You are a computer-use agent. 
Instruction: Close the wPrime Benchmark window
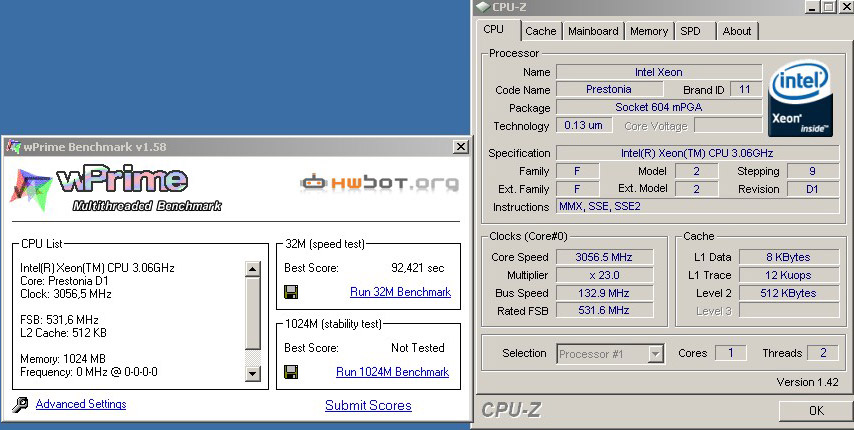click(x=461, y=146)
